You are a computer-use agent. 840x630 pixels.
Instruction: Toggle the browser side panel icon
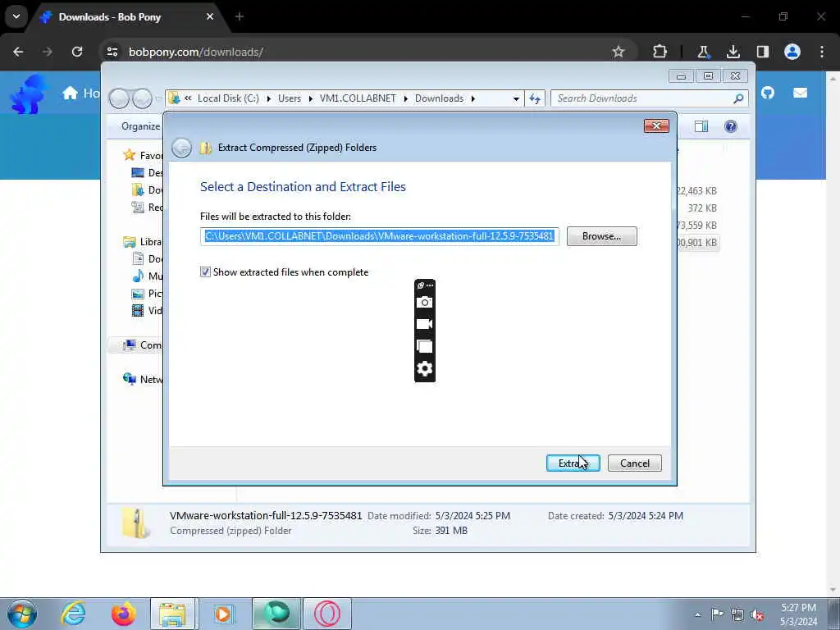coord(762,52)
